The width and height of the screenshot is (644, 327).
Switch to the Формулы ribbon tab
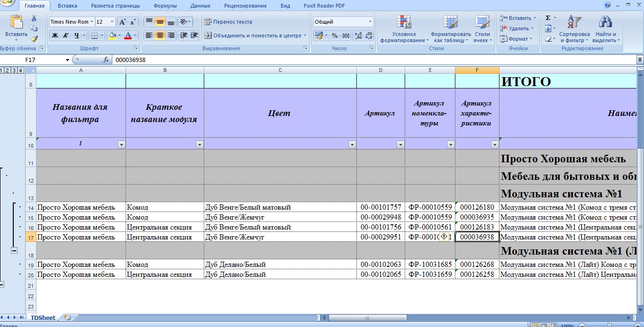tap(165, 6)
